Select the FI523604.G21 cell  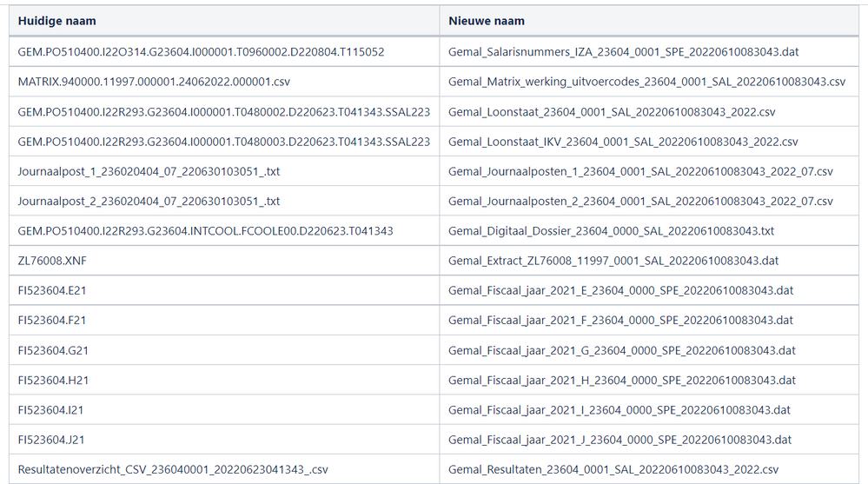[53, 350]
